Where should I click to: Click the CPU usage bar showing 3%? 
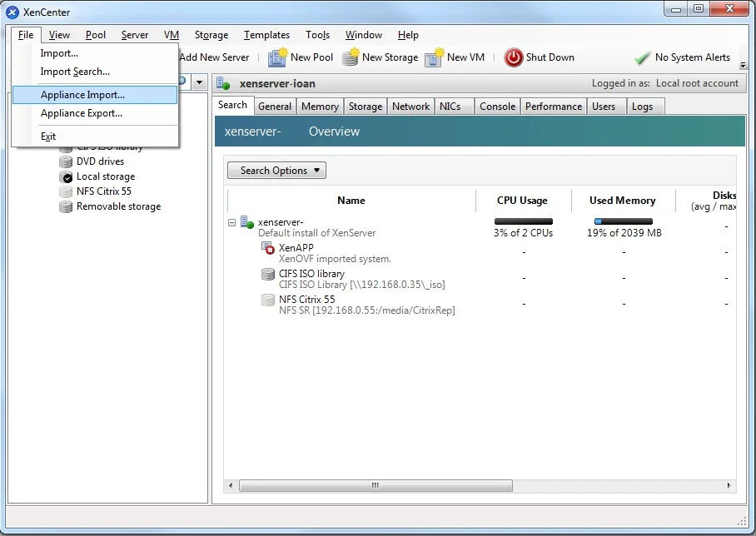[524, 221]
